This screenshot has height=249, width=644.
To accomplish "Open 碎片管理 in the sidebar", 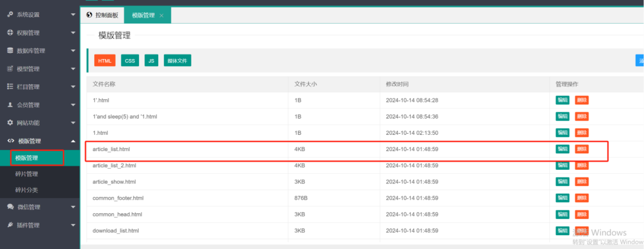I will pyautogui.click(x=27, y=174).
